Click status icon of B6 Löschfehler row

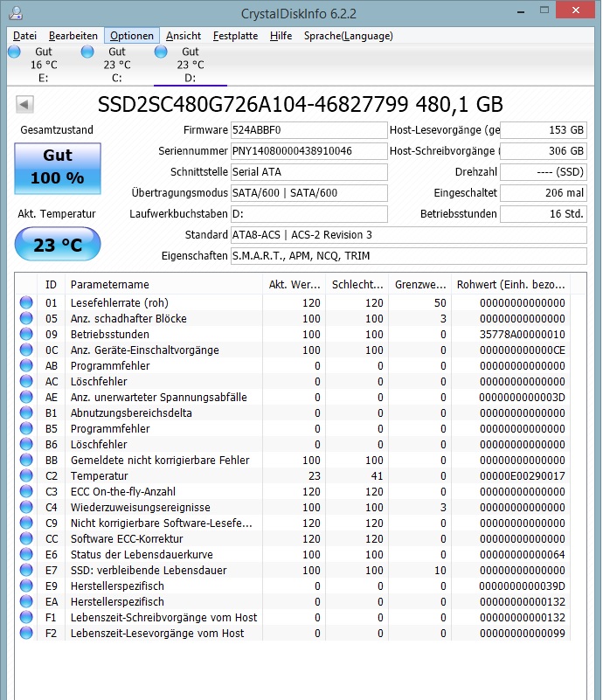pyautogui.click(x=26, y=444)
